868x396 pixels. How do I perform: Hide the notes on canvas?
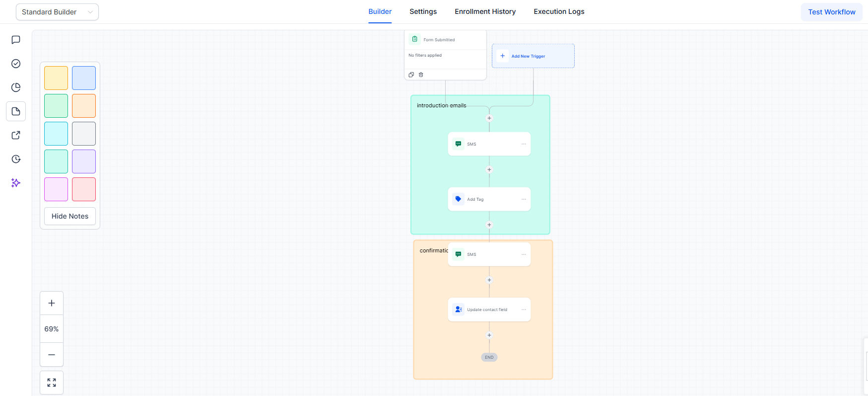70,216
